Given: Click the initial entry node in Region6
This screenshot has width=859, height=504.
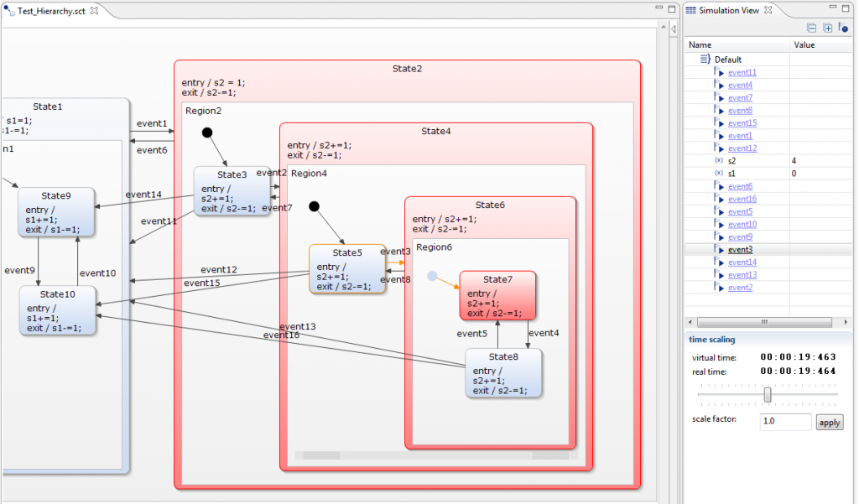Looking at the screenshot, I should coord(432,276).
